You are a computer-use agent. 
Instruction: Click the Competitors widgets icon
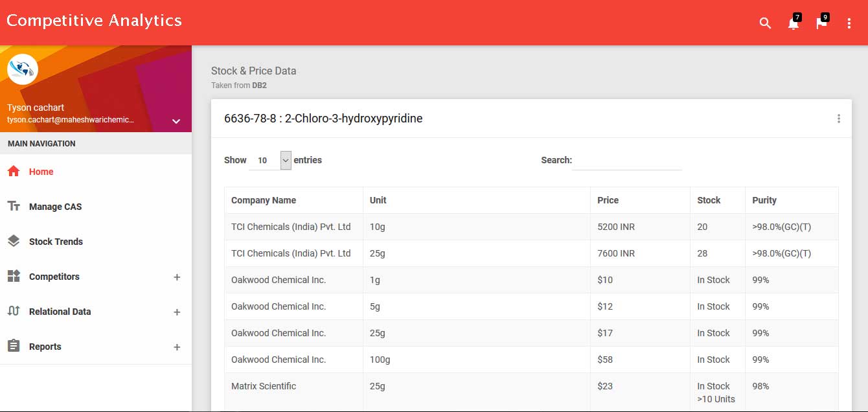pyautogui.click(x=14, y=277)
